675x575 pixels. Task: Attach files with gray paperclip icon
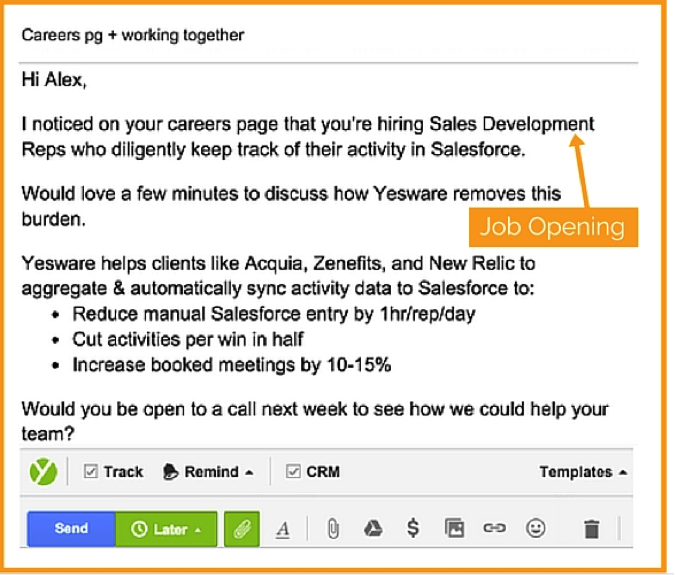(333, 529)
